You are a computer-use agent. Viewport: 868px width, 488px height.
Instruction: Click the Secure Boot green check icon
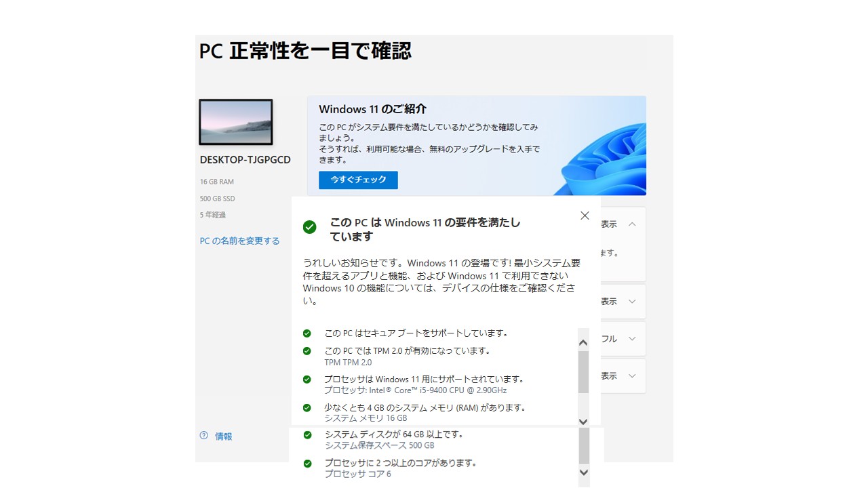pos(307,333)
